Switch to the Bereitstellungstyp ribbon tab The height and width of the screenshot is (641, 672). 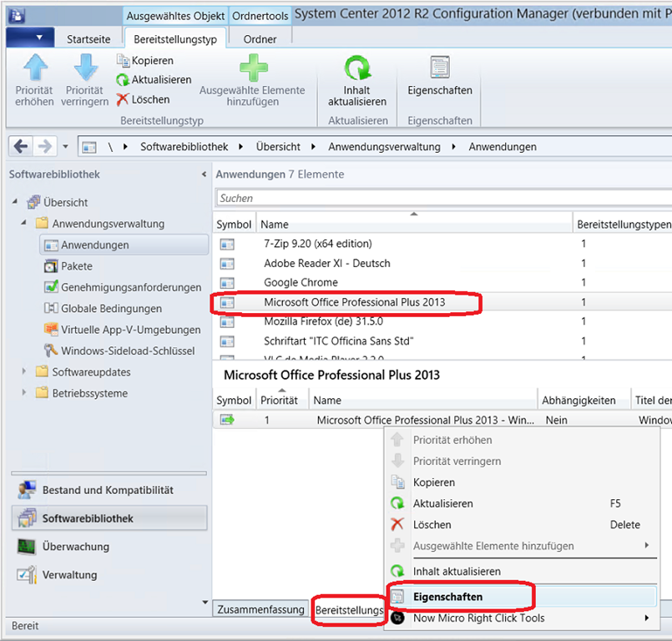(x=175, y=39)
